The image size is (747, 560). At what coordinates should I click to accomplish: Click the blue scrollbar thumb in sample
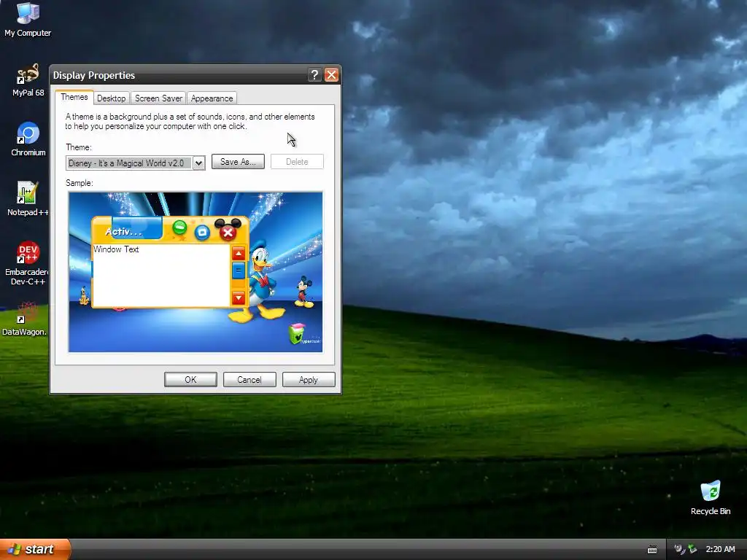239,271
